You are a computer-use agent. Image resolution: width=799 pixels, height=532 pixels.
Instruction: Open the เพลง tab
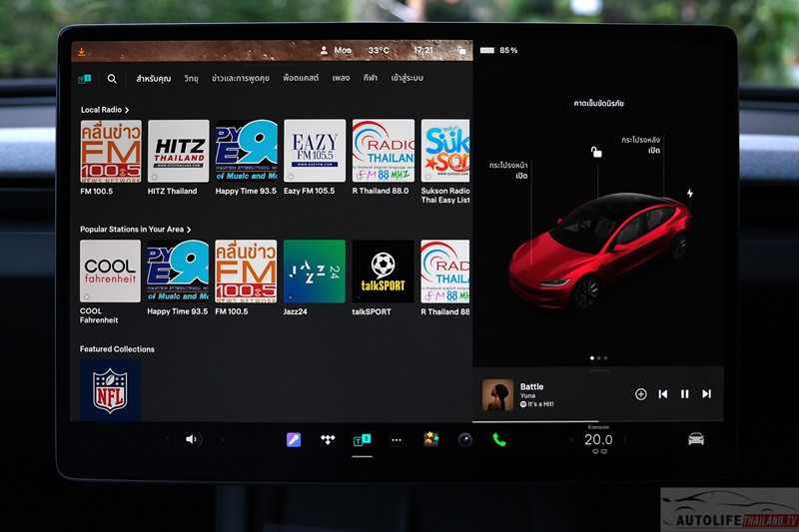click(341, 78)
